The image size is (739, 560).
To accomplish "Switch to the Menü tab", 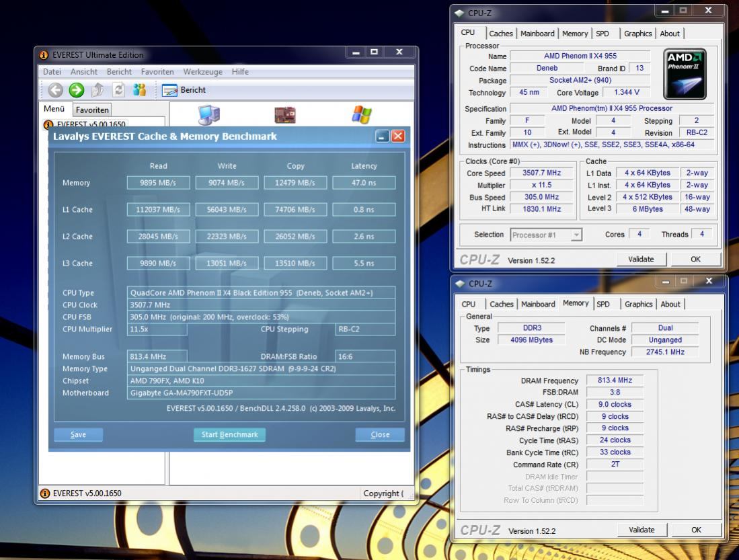I will coord(54,109).
